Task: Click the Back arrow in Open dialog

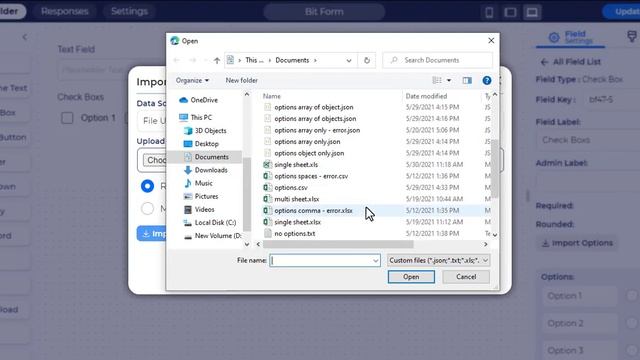Action: pos(176,60)
